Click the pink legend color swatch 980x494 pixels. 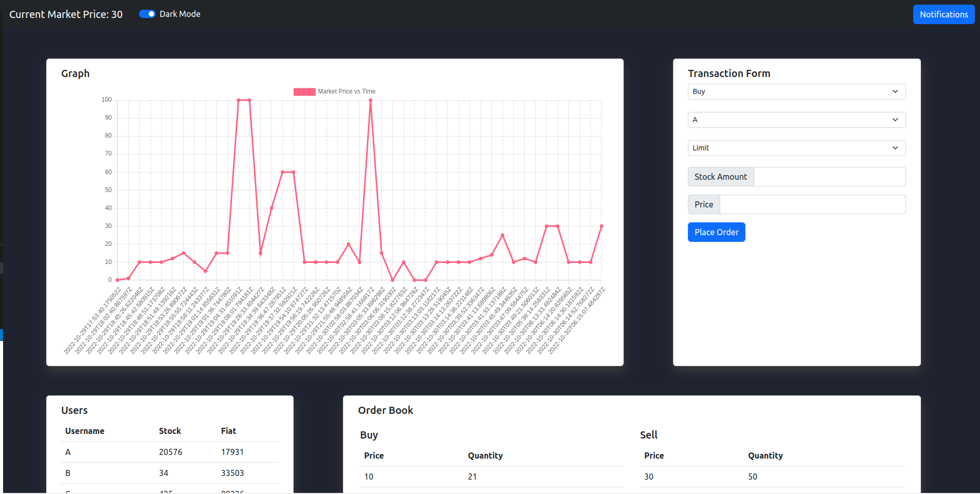(x=304, y=91)
